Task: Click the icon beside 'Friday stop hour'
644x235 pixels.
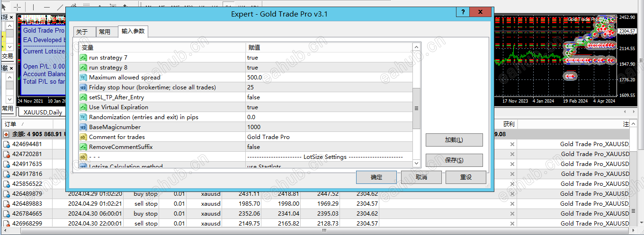Action: point(83,87)
